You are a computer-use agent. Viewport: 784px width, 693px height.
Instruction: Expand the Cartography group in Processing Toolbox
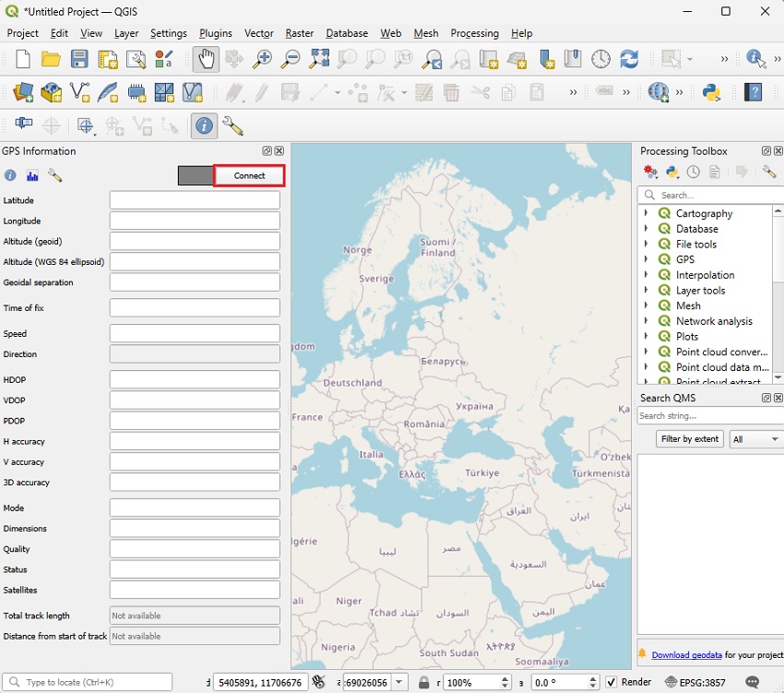pos(646,213)
